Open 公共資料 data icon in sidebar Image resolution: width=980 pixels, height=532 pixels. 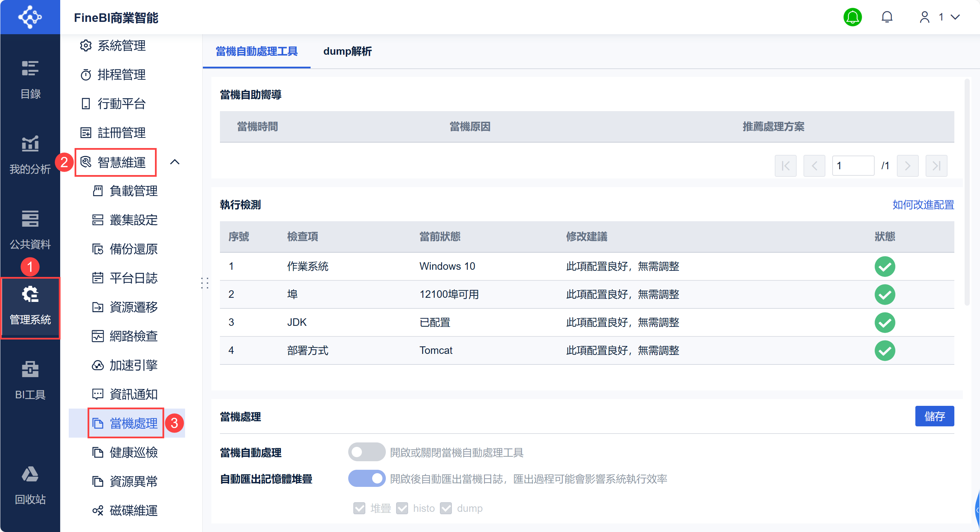pyautogui.click(x=30, y=219)
